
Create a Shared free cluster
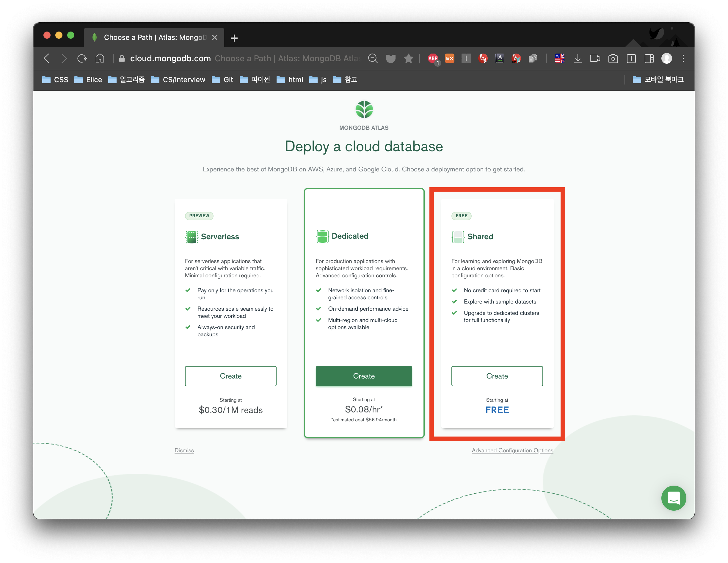point(497,376)
